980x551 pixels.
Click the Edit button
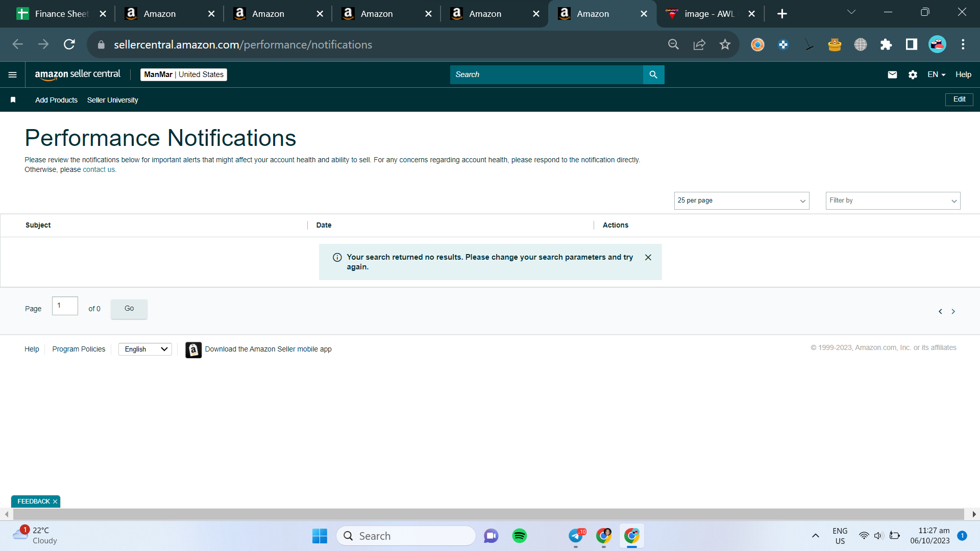(959, 99)
